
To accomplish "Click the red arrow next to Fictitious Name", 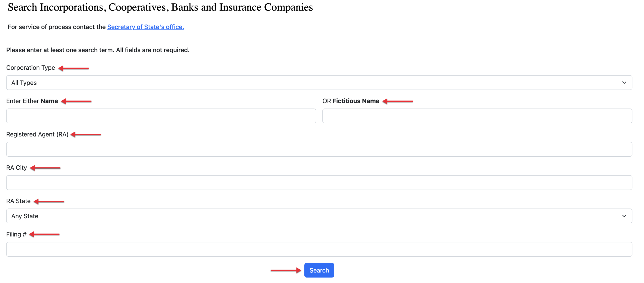I will click(x=397, y=101).
